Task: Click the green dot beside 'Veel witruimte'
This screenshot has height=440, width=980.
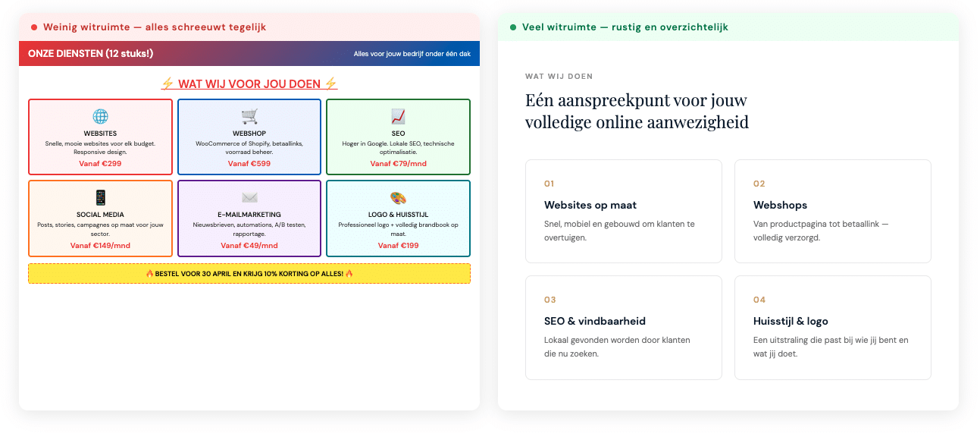Action: 513,27
